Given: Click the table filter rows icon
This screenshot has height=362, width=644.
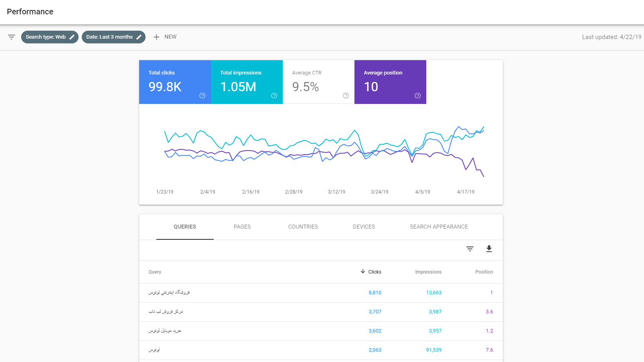Looking at the screenshot, I should pyautogui.click(x=470, y=249).
